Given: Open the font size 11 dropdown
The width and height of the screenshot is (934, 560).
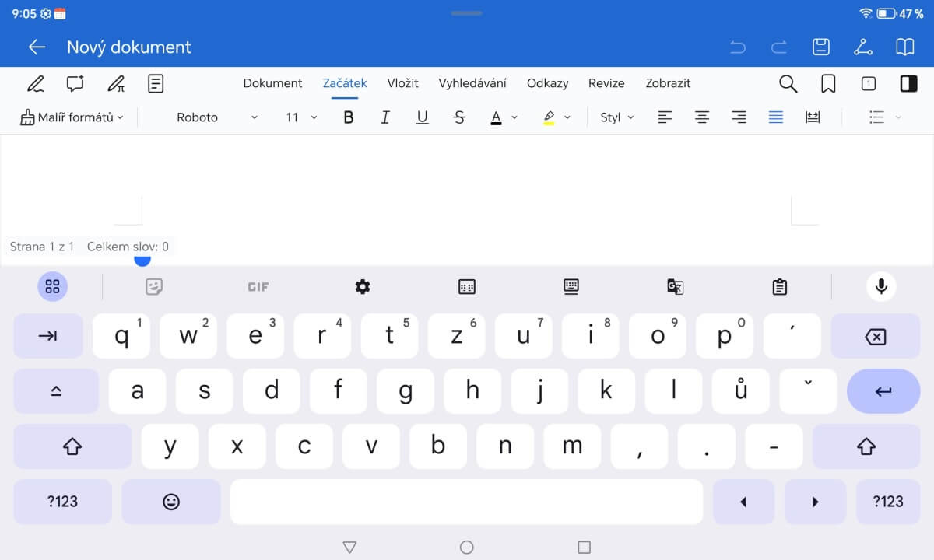Looking at the screenshot, I should click(301, 117).
